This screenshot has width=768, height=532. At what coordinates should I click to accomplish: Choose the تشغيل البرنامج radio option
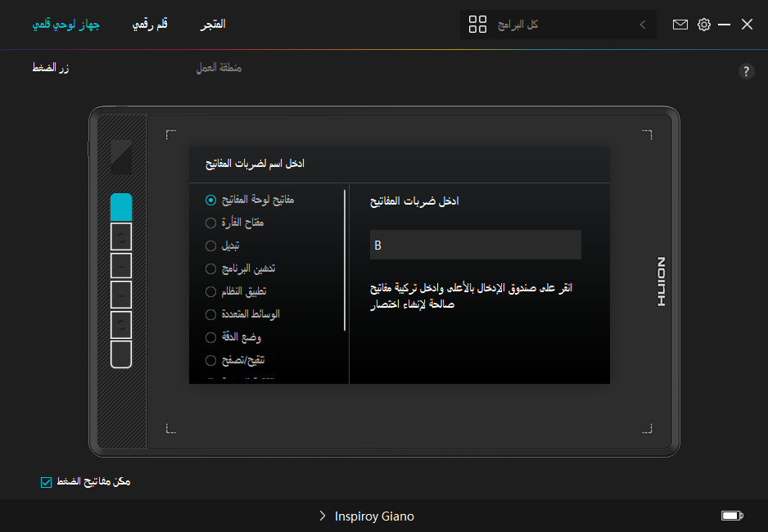coord(211,268)
